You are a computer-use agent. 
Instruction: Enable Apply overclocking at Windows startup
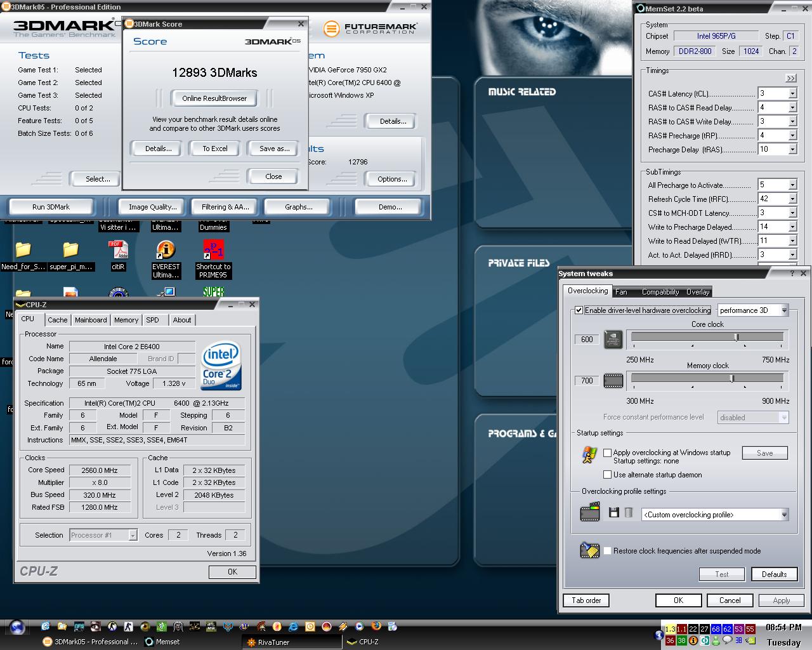(607, 453)
